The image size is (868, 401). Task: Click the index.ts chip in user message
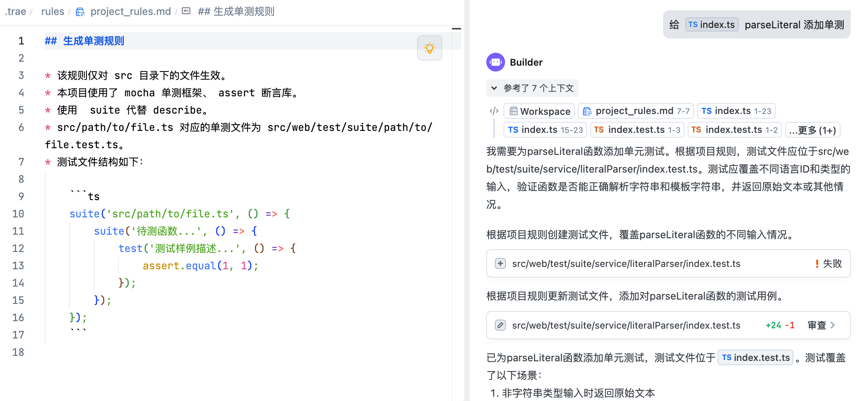712,24
